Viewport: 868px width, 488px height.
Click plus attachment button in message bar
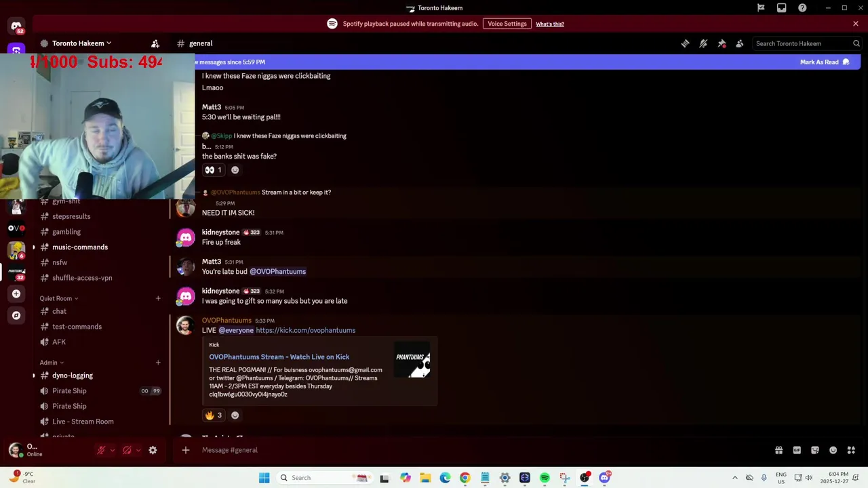[186, 450]
